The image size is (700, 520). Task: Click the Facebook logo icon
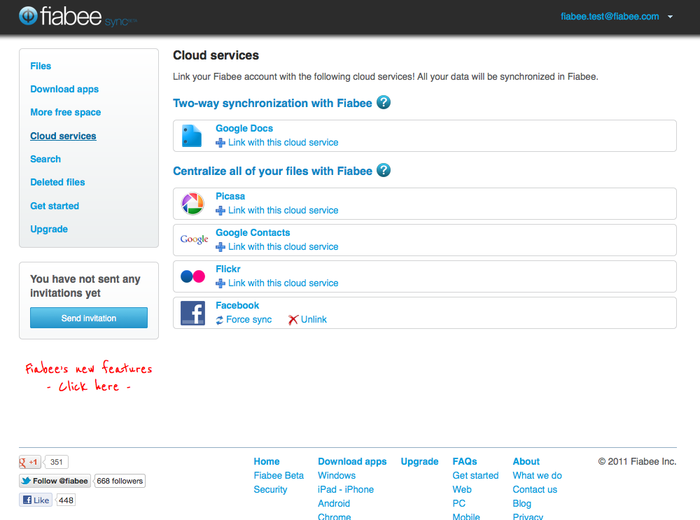click(193, 313)
